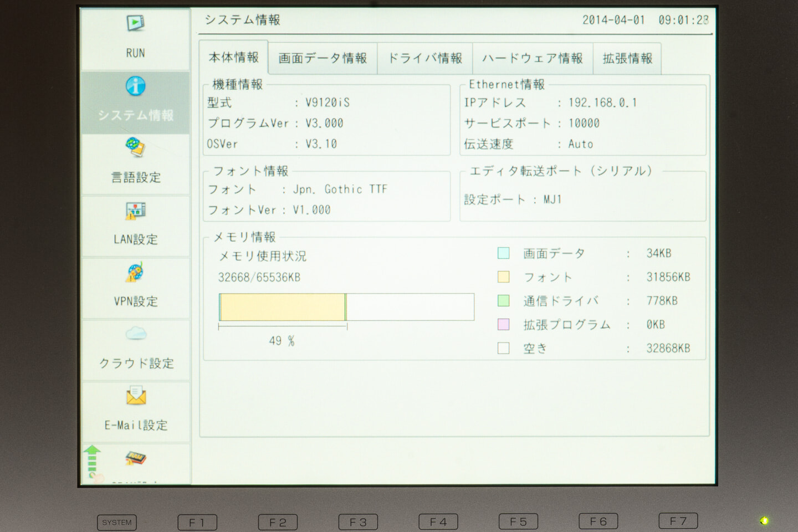This screenshot has width=798, height=532.
Task: Tap the green up-arrow hand icon
Action: [93, 461]
